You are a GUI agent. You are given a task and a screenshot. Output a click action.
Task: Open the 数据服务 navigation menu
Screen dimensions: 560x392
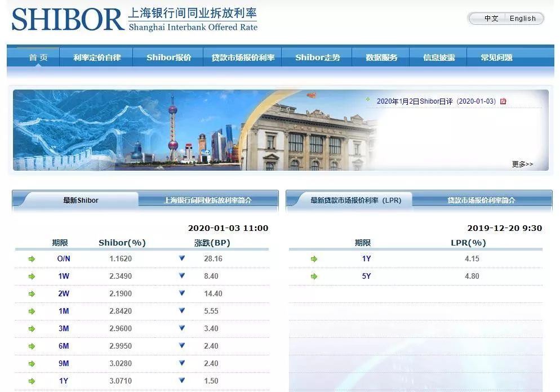(x=381, y=57)
